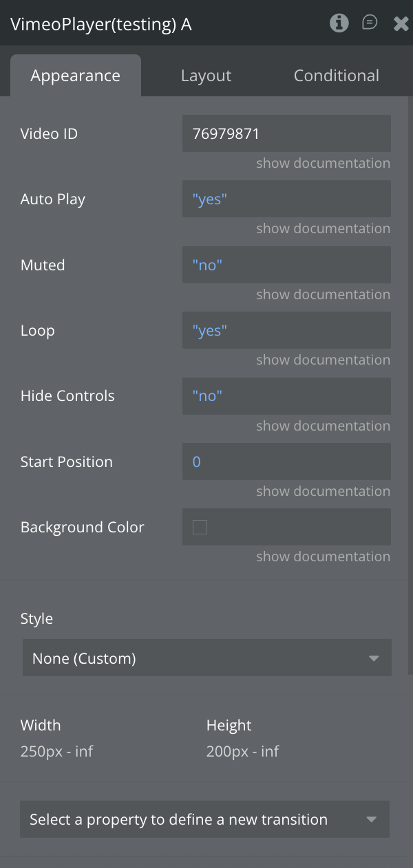Click the info icon in header
This screenshot has height=868, width=413.
pyautogui.click(x=339, y=23)
